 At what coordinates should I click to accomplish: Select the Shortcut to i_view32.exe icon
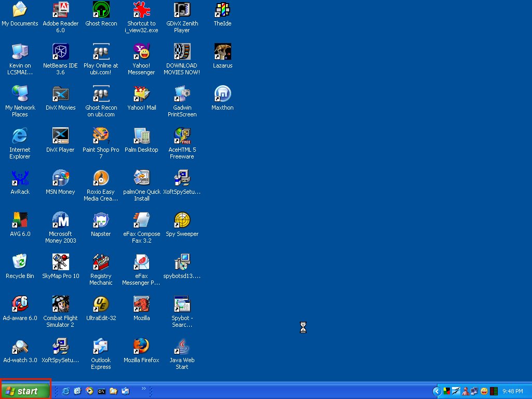tap(141, 9)
